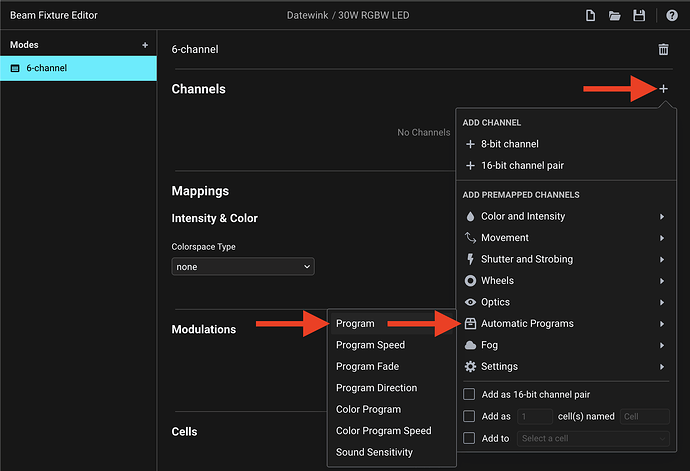Open the help question mark
The height and width of the screenshot is (471, 690).
click(x=672, y=15)
